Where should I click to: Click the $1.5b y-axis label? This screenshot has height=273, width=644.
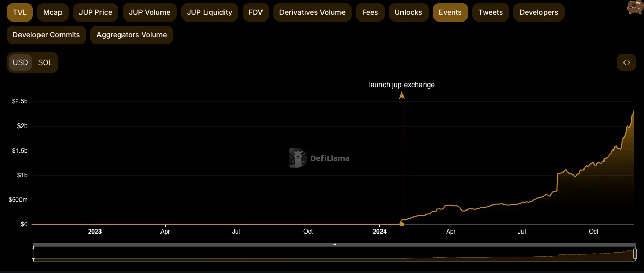19,151
